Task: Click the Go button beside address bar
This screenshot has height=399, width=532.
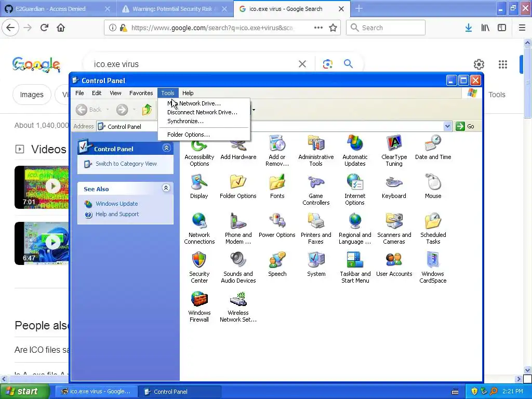Action: [465, 126]
